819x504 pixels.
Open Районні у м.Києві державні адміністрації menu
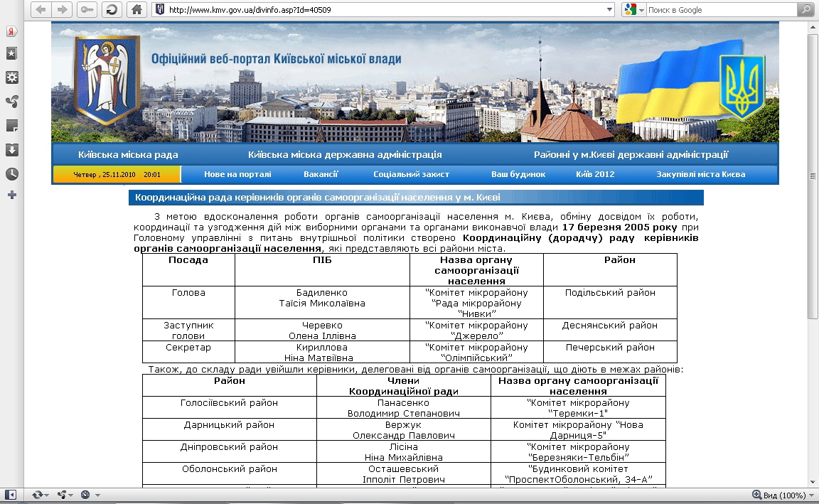(x=631, y=154)
